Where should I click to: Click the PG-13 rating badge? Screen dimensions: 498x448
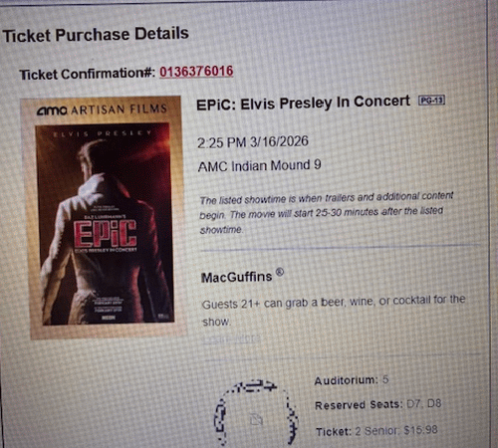431,100
